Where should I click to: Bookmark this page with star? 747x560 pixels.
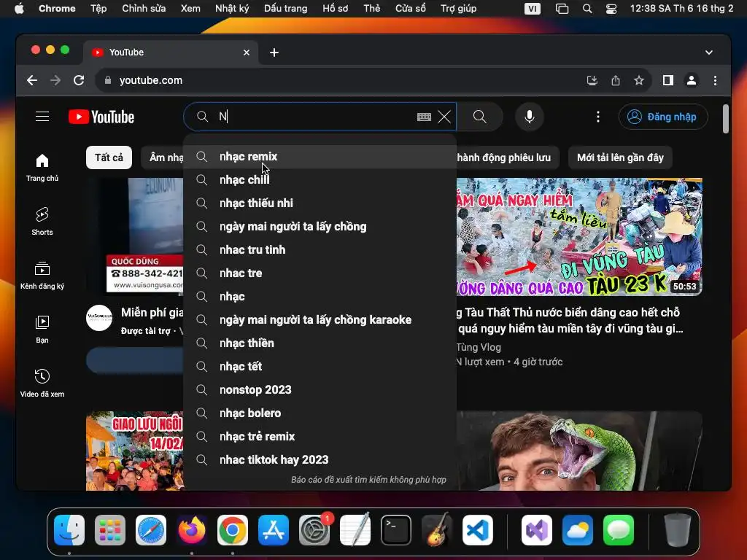(x=639, y=80)
